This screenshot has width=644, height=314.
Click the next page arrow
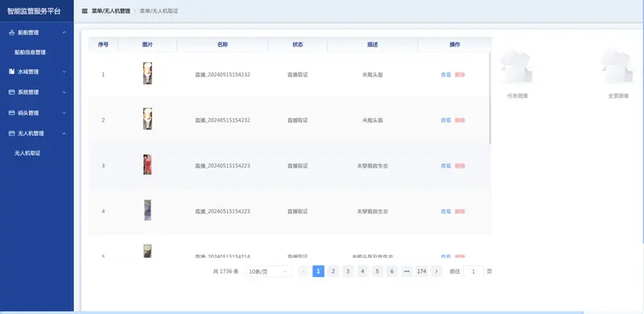pyautogui.click(x=436, y=271)
